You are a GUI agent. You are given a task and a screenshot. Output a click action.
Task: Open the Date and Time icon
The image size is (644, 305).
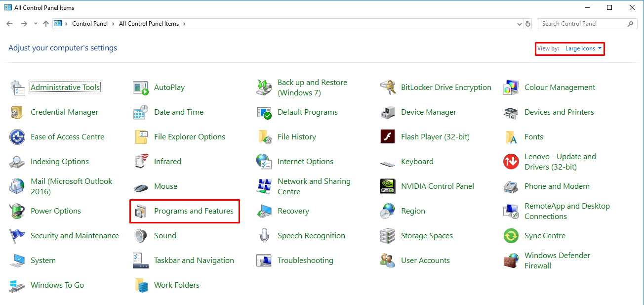[x=141, y=112]
